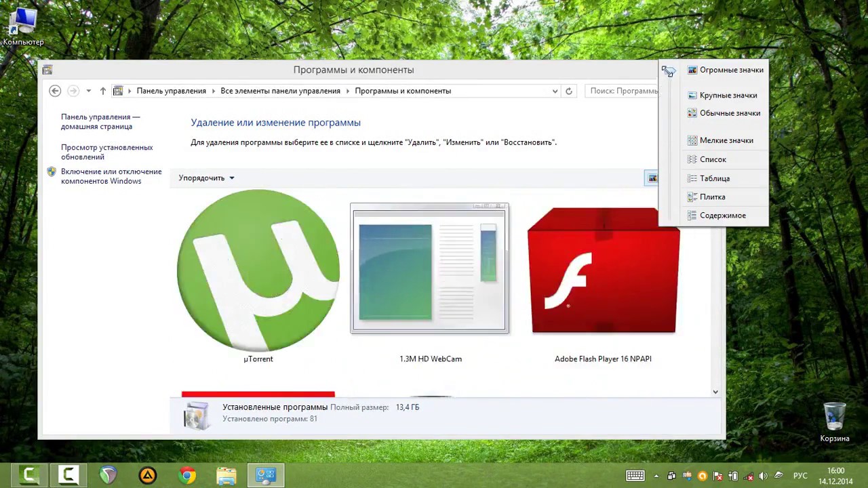
Task: Show hidden tray icons arrow
Action: point(656,476)
